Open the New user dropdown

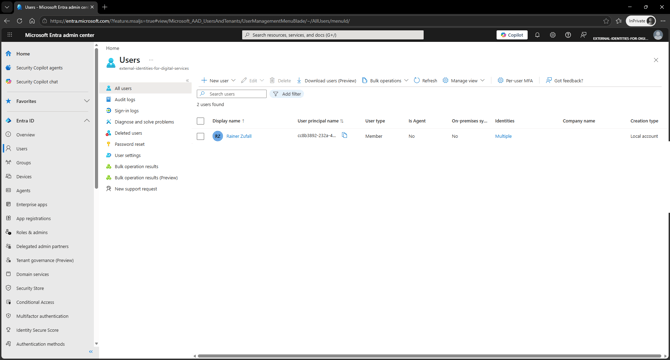(218, 81)
